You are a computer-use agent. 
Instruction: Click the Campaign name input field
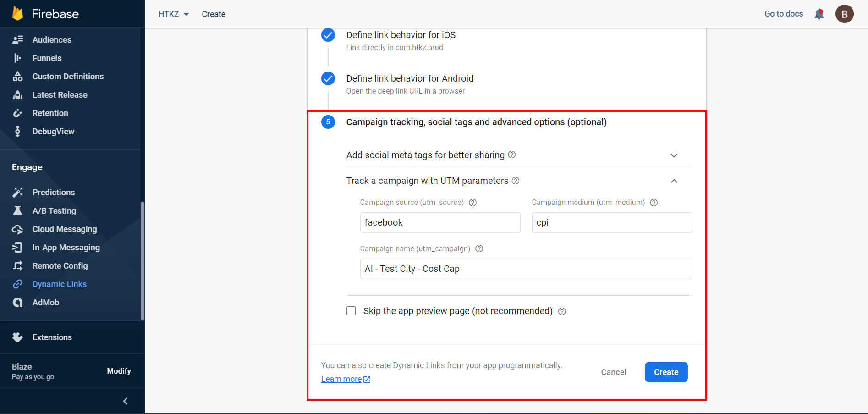526,269
